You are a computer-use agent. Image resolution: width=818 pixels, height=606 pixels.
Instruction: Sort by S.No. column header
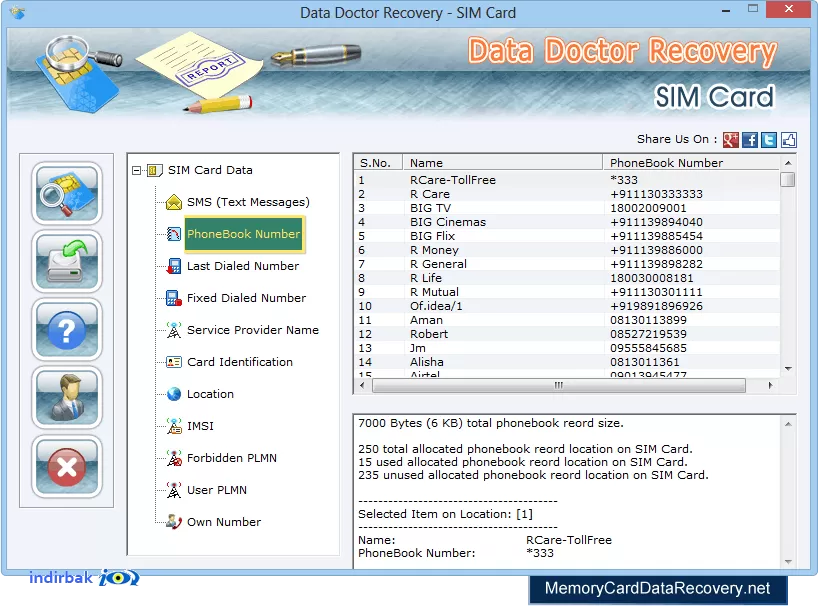coord(378,163)
